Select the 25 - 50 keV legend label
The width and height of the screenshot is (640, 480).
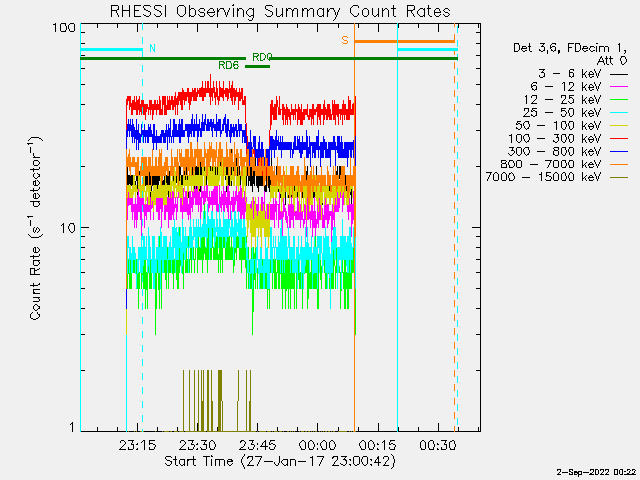562,113
